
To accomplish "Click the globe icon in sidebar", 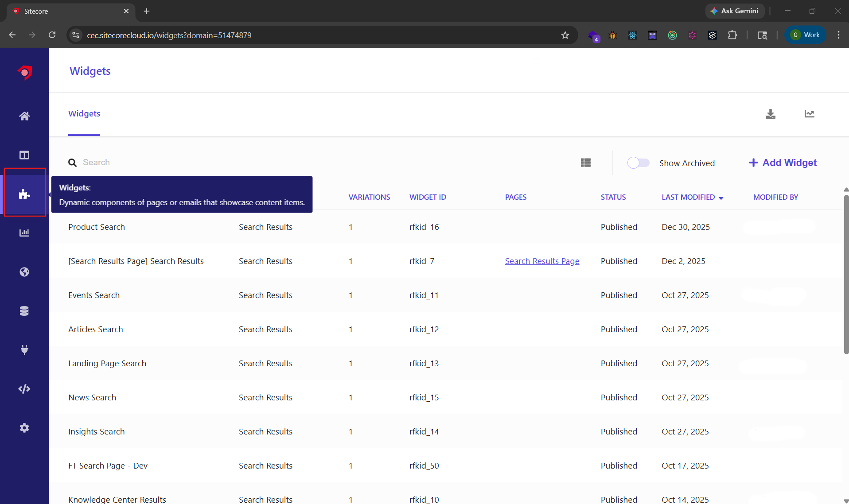I will (x=24, y=272).
